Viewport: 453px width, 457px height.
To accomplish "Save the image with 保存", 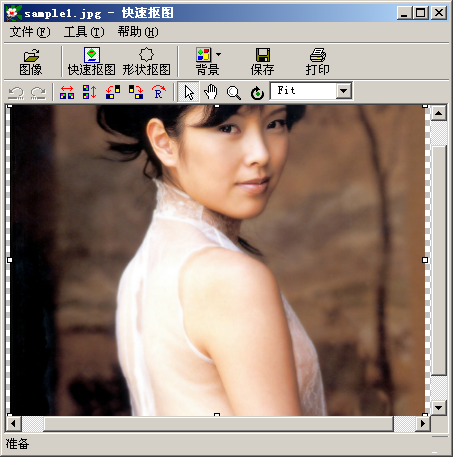I will click(x=263, y=62).
